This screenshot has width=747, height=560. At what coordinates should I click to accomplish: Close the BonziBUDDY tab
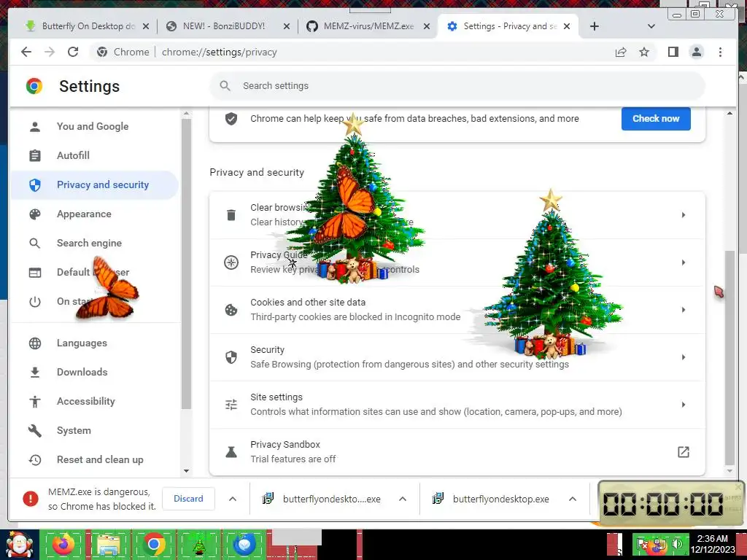[x=286, y=27]
